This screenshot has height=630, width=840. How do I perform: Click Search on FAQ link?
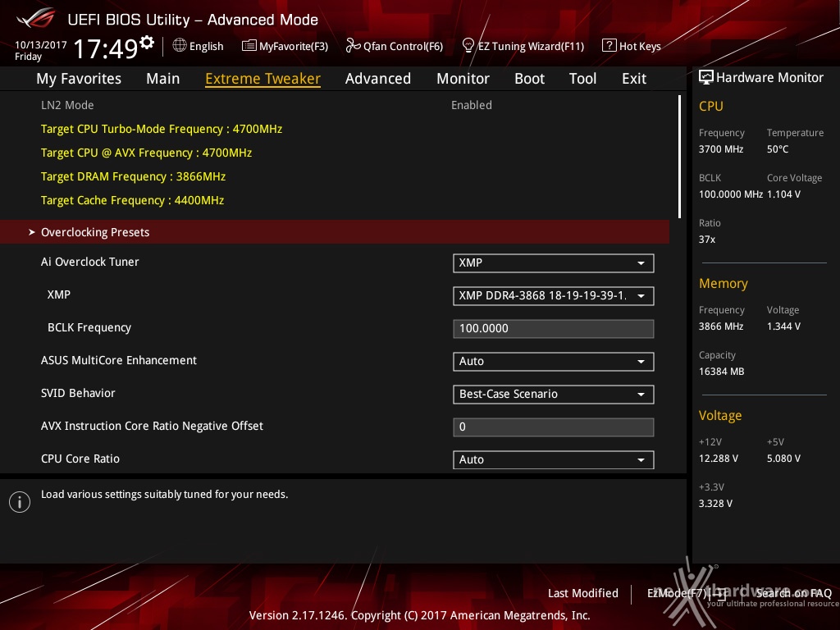click(793, 593)
